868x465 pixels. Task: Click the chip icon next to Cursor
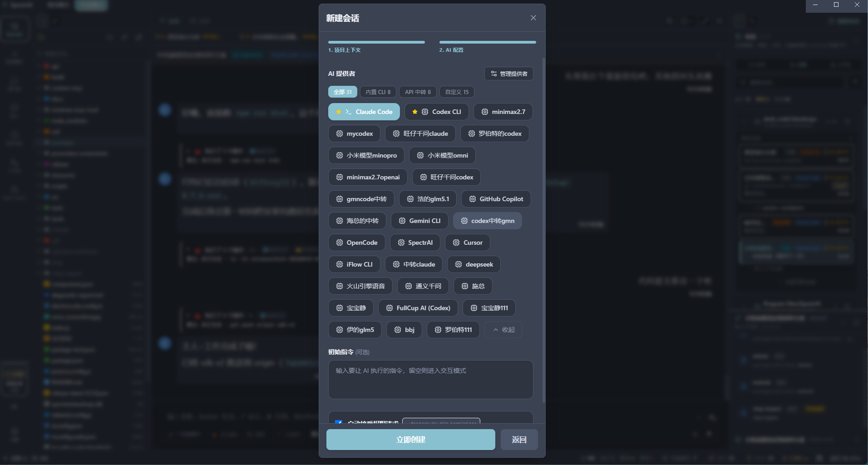(x=456, y=242)
